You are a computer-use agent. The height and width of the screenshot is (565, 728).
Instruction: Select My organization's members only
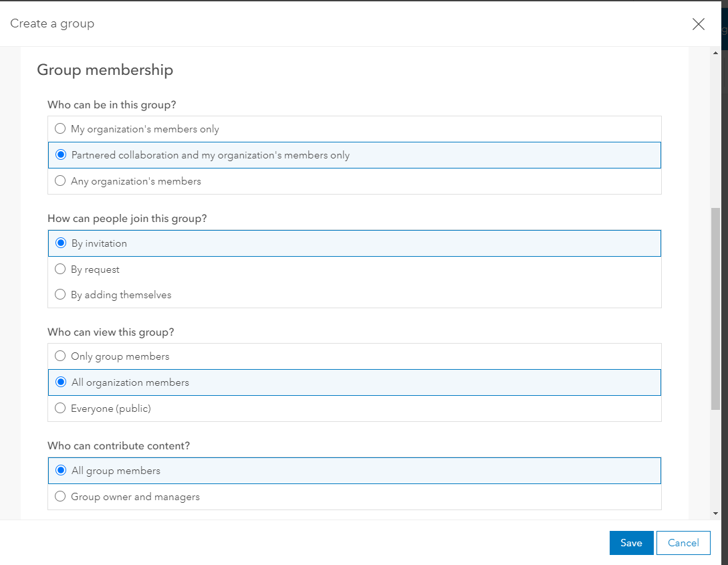(x=60, y=129)
